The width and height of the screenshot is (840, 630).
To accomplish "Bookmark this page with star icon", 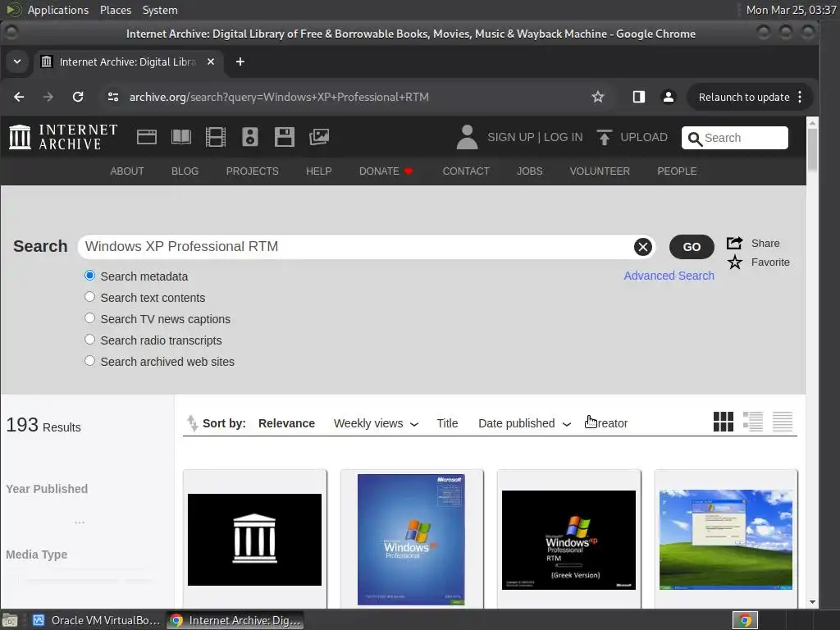I will click(x=598, y=97).
